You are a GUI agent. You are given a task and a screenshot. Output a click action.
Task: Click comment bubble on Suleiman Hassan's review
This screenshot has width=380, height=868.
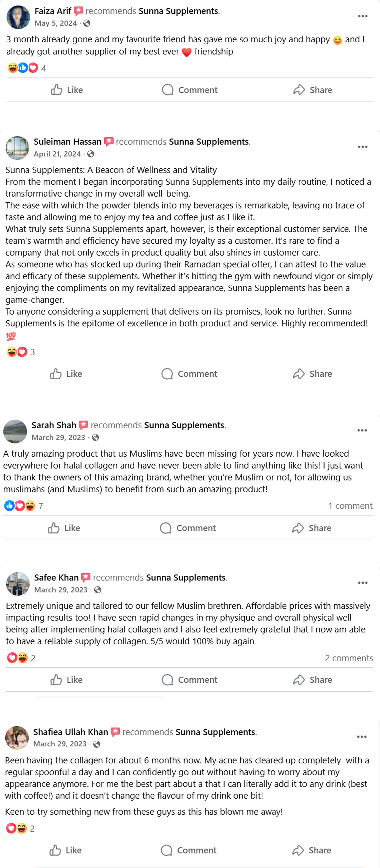pos(167,374)
